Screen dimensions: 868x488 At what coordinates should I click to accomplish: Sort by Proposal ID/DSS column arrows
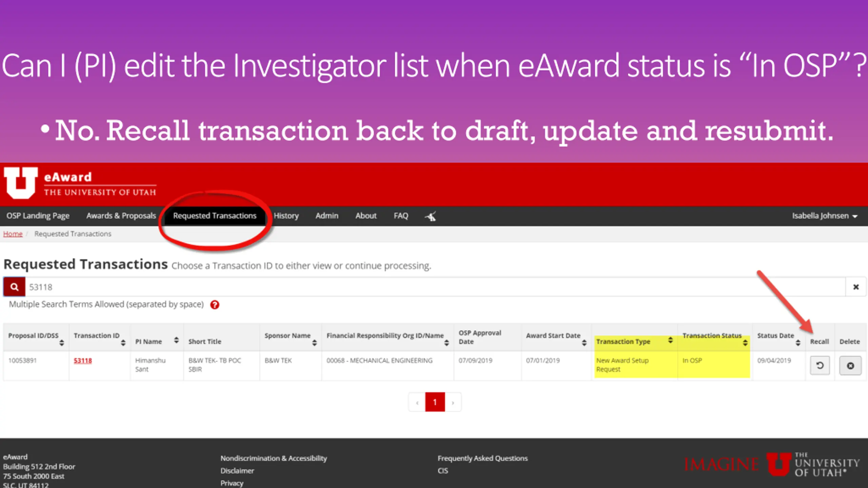(x=61, y=343)
